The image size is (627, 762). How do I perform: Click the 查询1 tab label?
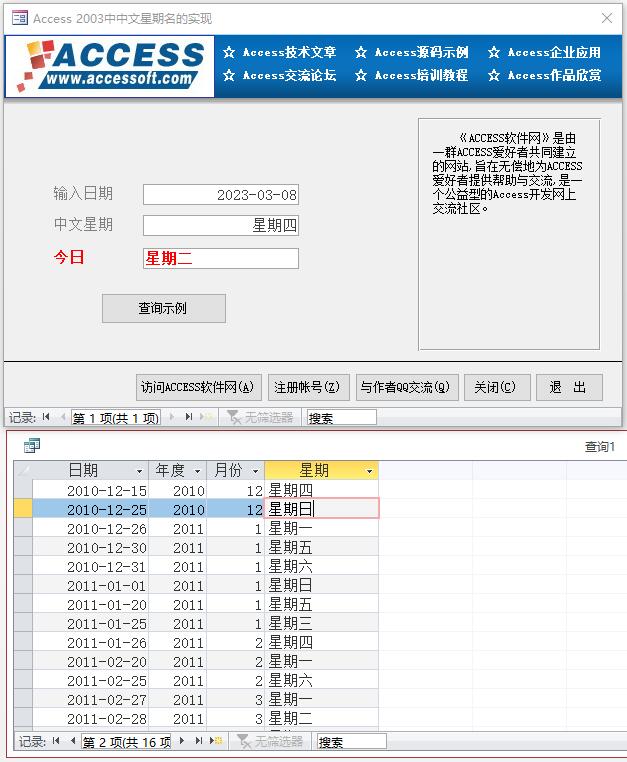(x=599, y=446)
